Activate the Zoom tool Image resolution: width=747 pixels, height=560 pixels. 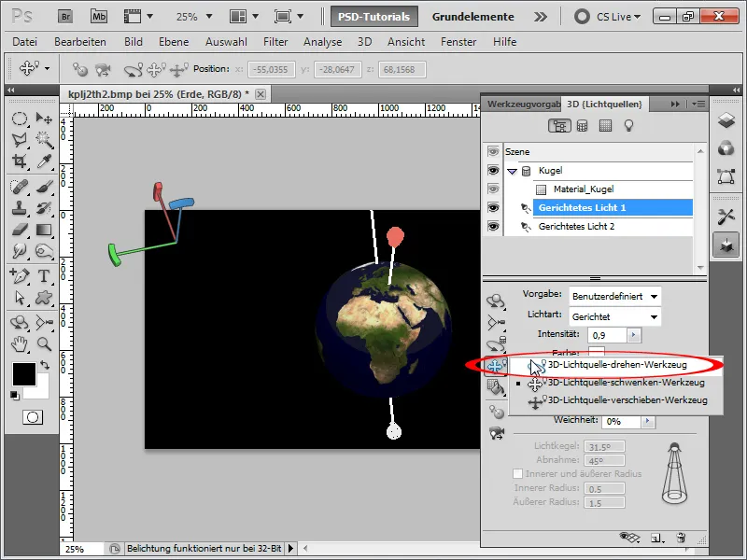[44, 343]
